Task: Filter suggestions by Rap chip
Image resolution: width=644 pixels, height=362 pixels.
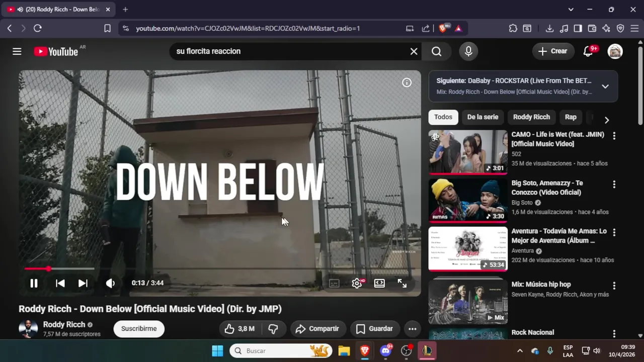Action: click(x=571, y=117)
